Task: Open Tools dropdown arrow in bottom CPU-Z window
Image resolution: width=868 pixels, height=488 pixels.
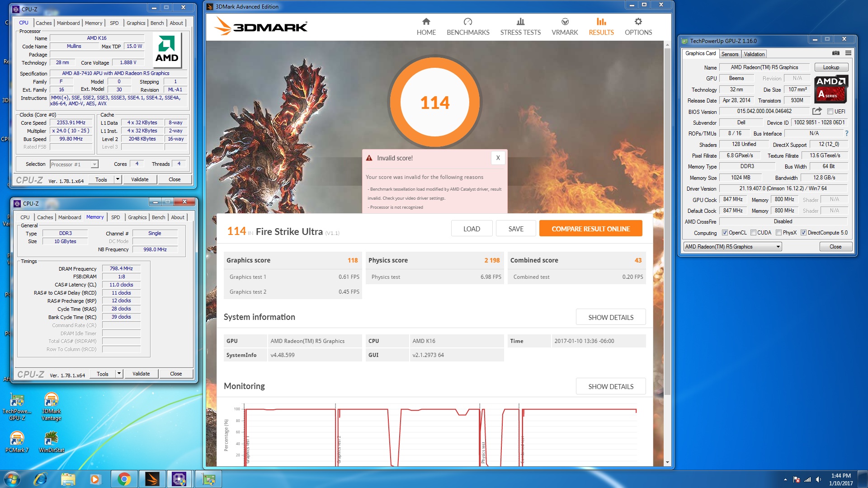Action: coord(119,374)
